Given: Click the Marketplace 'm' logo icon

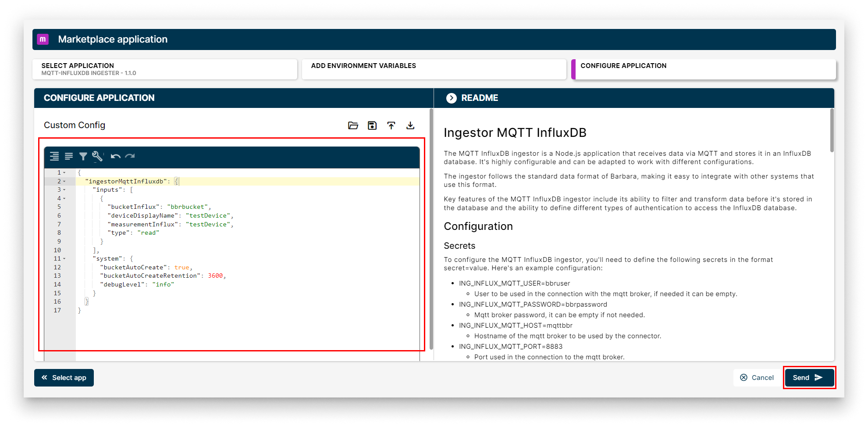Looking at the screenshot, I should click(43, 39).
